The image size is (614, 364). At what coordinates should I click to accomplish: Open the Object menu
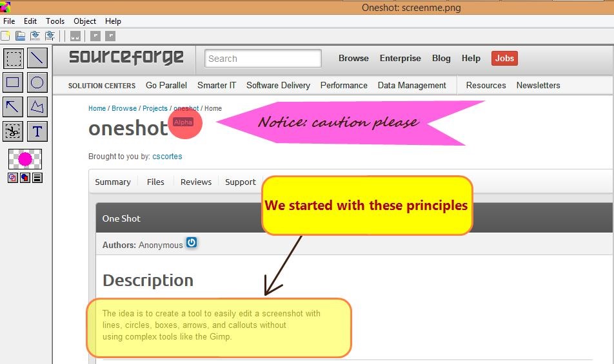click(x=84, y=21)
